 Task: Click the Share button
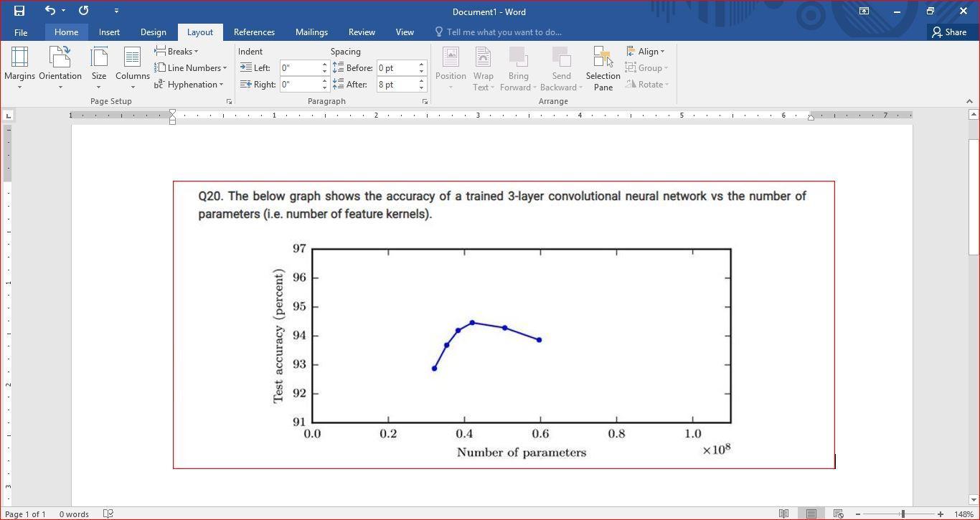pos(948,32)
